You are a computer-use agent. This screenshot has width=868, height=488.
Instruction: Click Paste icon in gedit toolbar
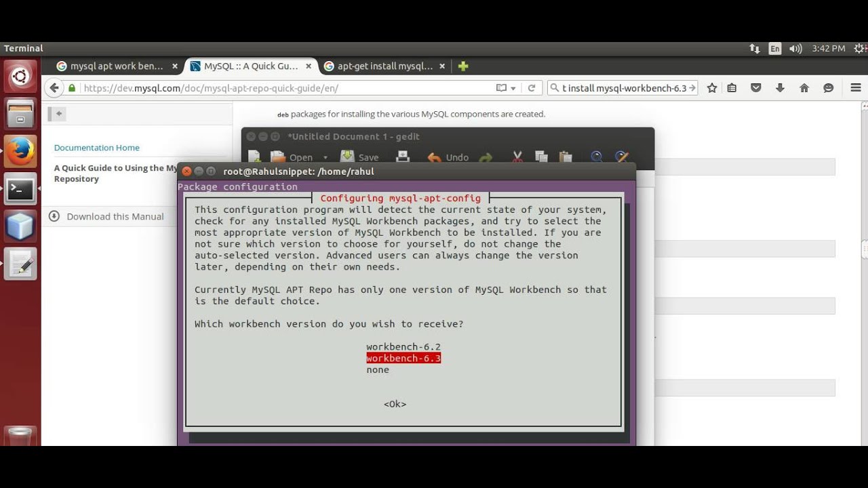tap(566, 157)
